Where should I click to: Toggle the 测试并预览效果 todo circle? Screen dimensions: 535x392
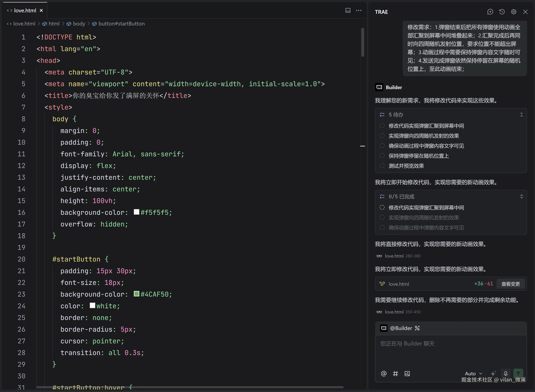click(x=382, y=166)
